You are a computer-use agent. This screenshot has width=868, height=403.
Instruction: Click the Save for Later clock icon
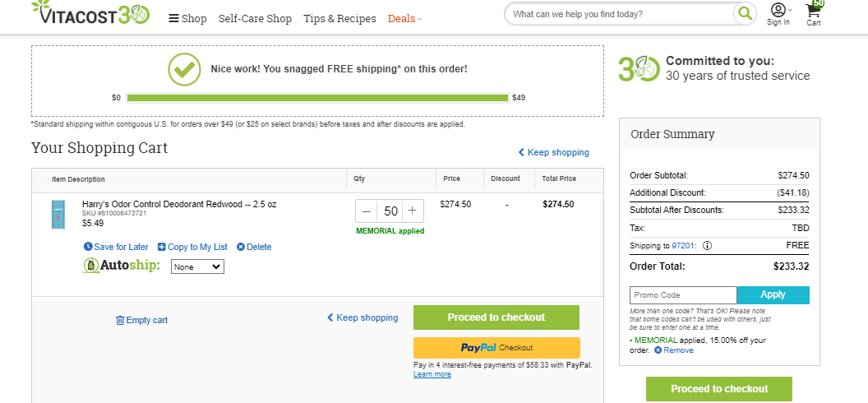pyautogui.click(x=88, y=247)
